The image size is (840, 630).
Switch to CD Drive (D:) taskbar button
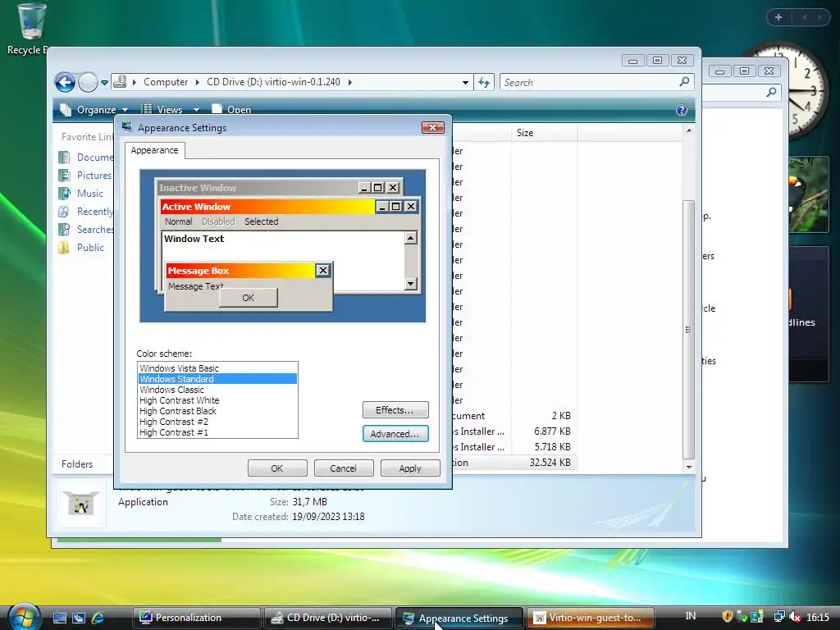328,618
